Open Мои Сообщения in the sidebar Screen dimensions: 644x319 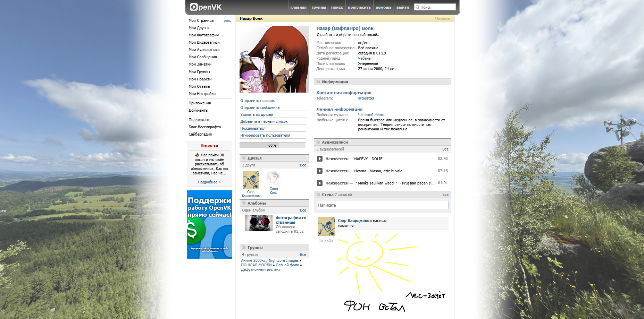pyautogui.click(x=203, y=57)
